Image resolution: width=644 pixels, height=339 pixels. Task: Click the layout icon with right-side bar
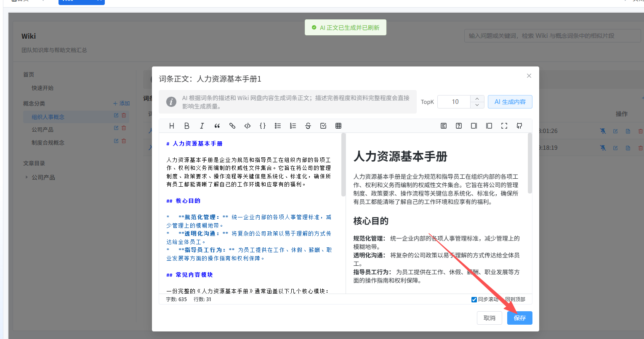coord(474,126)
